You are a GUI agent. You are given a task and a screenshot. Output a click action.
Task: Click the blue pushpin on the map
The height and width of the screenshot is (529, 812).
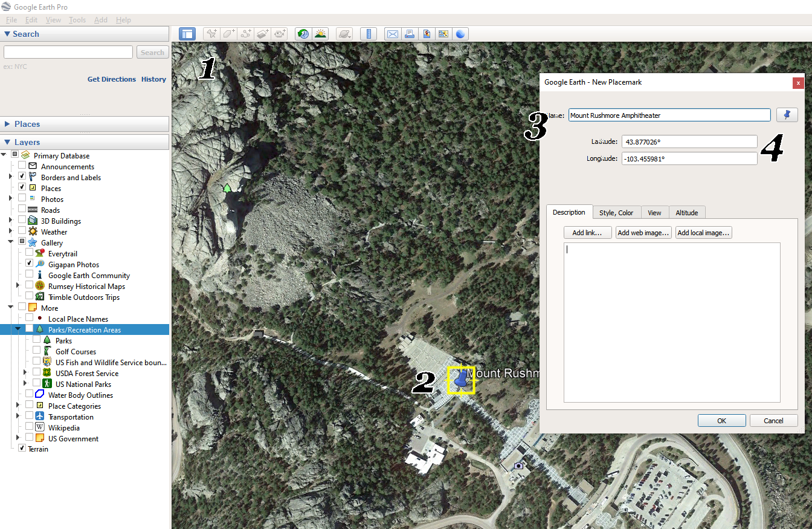[x=460, y=380]
